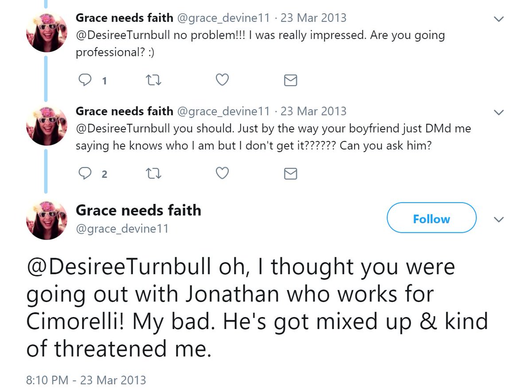Reply to the "Are you going professional" tweet

click(x=85, y=80)
